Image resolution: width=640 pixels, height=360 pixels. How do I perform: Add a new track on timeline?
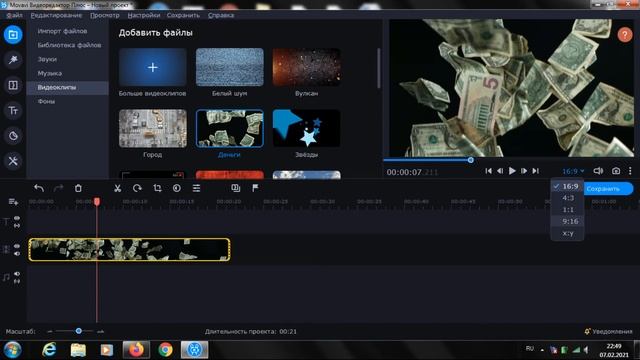13,202
